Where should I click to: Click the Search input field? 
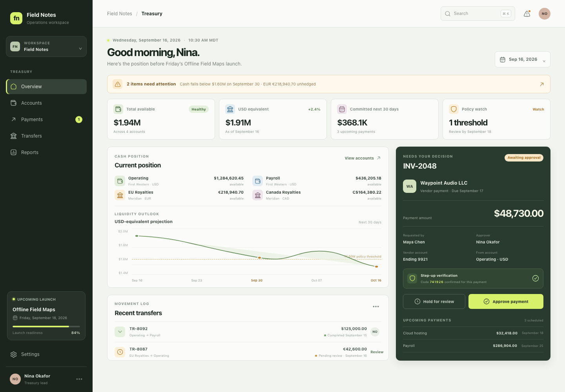tap(478, 14)
